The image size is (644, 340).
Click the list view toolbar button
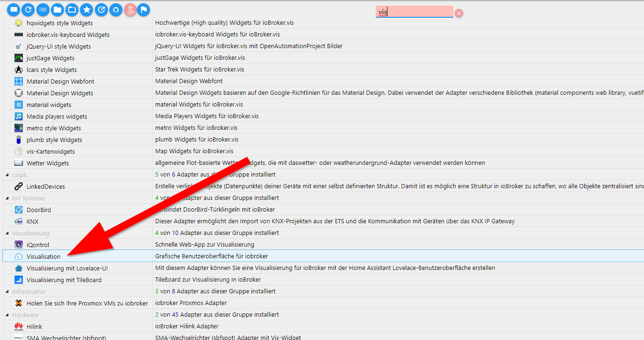point(43,9)
